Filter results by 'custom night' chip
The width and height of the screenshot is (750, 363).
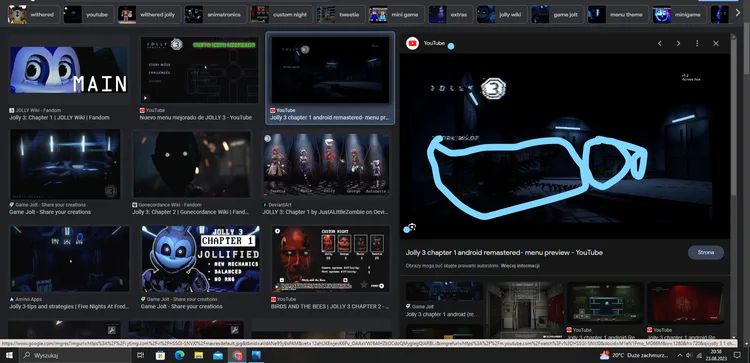pos(281,14)
